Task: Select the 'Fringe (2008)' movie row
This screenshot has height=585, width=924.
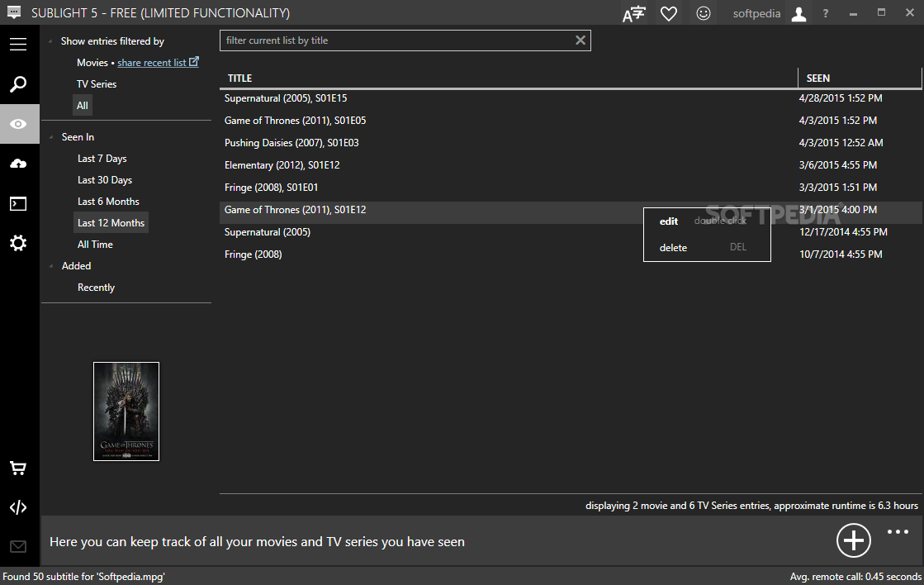Action: (571, 254)
